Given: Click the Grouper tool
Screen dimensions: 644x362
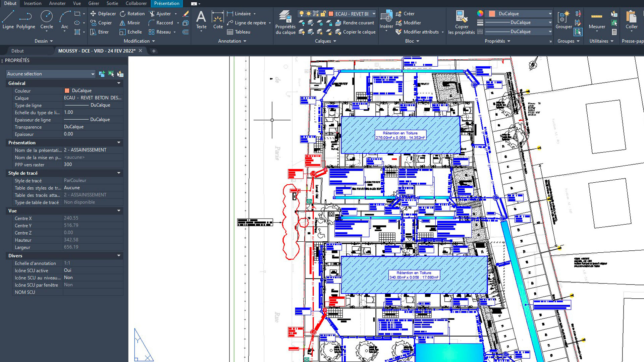Looking at the screenshot, I should click(x=564, y=20).
